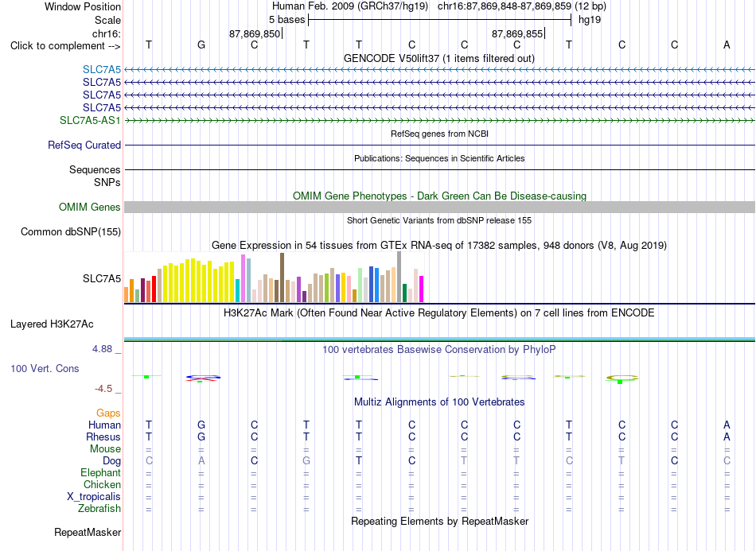Open the light blue SLC7A5 transcript label
The height and width of the screenshot is (551, 756).
pyautogui.click(x=102, y=69)
